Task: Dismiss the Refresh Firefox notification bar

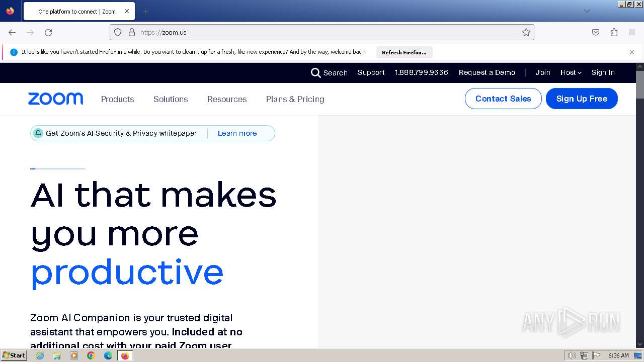Action: (x=632, y=52)
